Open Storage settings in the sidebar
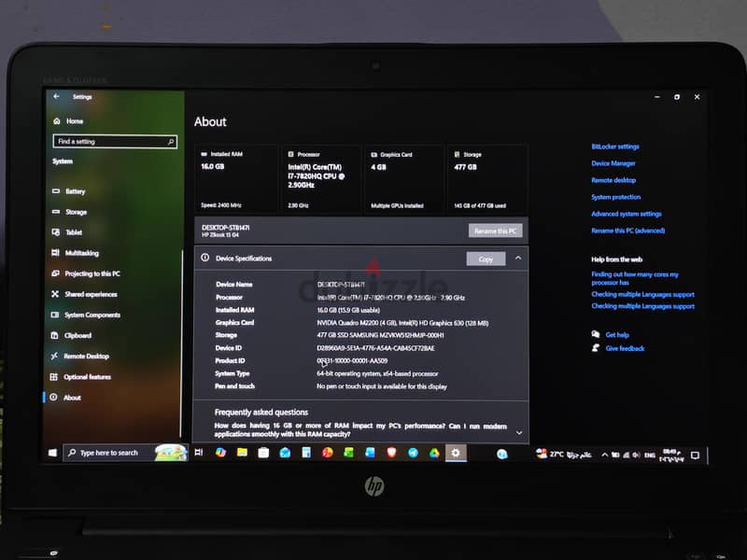Image resolution: width=747 pixels, height=560 pixels. tap(69, 212)
